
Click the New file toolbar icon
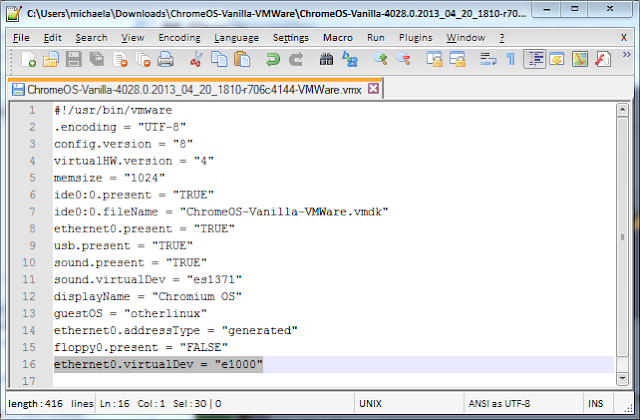[x=28, y=59]
